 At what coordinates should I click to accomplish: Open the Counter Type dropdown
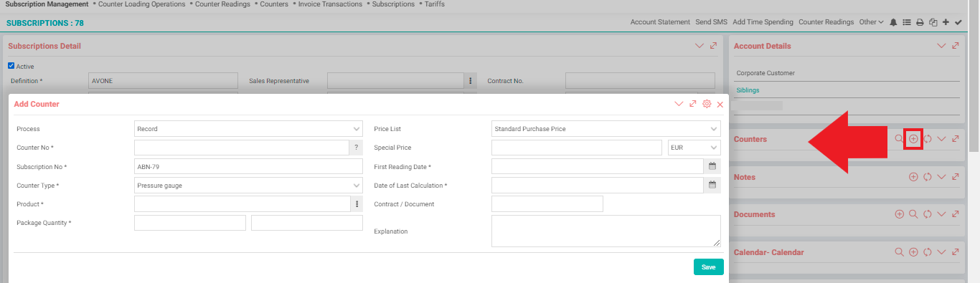[x=248, y=185]
